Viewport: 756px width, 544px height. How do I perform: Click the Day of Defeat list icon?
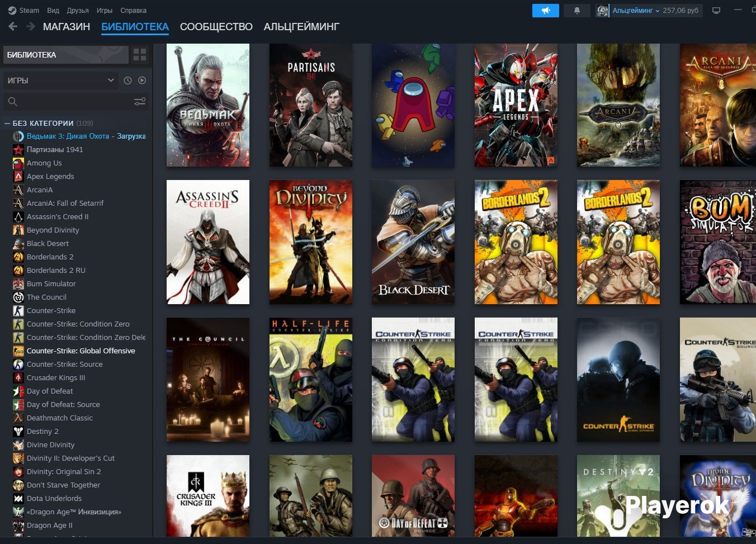pos(18,391)
